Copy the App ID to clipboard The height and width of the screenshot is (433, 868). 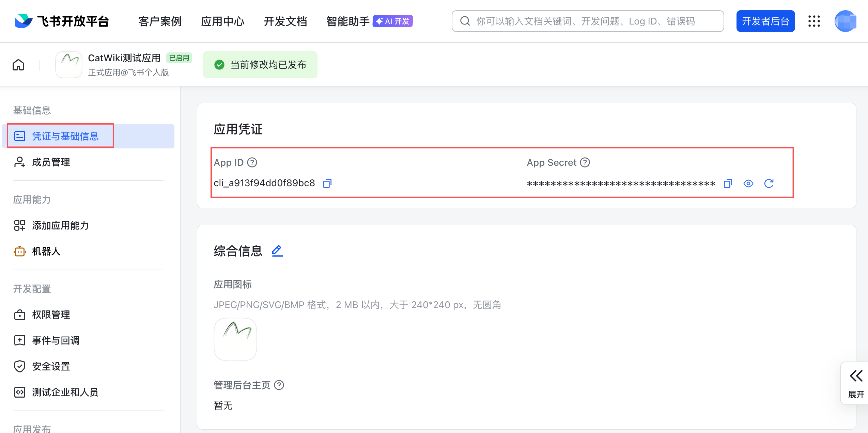click(327, 183)
